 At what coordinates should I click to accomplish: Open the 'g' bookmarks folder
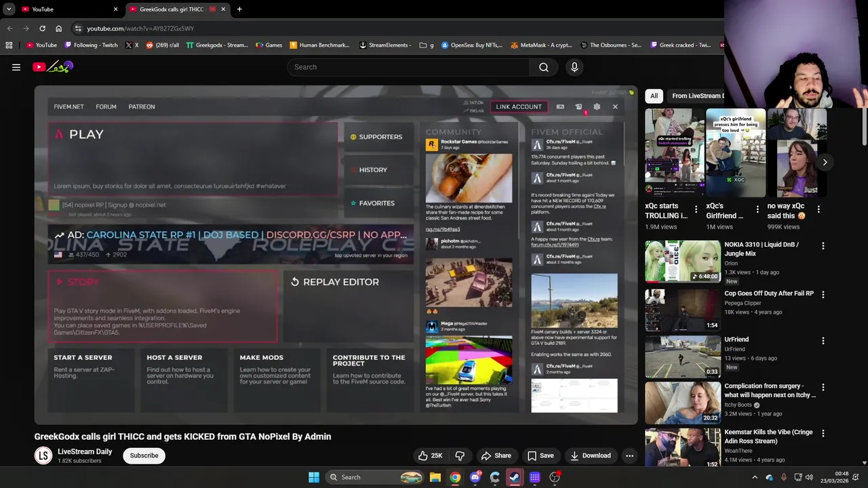(427, 45)
